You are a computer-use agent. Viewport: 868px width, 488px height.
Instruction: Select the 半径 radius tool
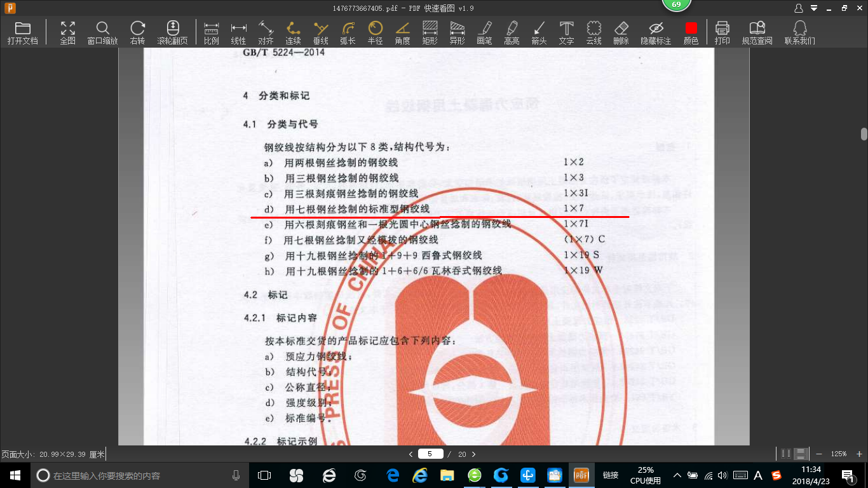tap(375, 33)
